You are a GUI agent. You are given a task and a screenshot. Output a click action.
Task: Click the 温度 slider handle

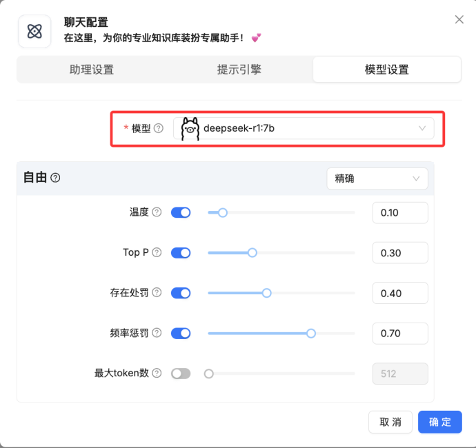click(x=223, y=212)
